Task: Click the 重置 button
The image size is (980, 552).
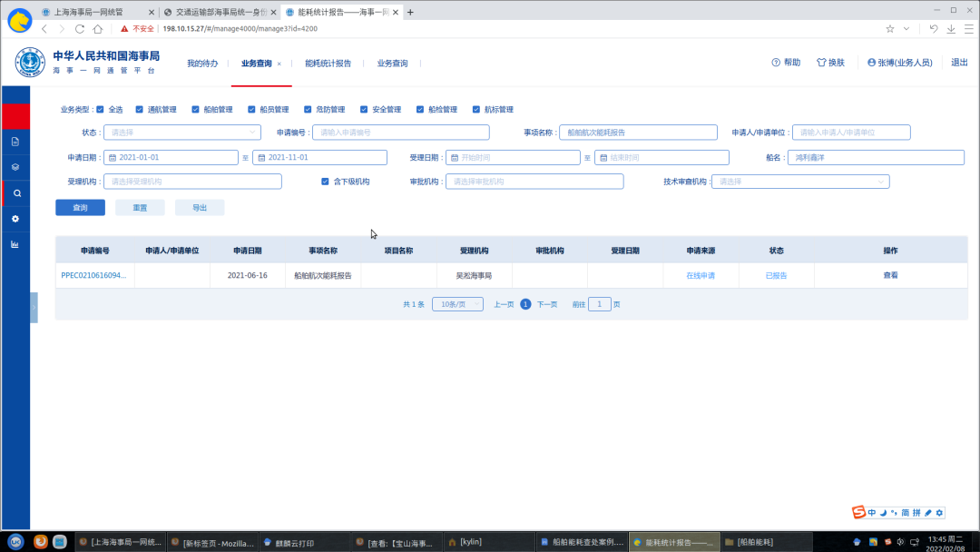Action: click(140, 208)
